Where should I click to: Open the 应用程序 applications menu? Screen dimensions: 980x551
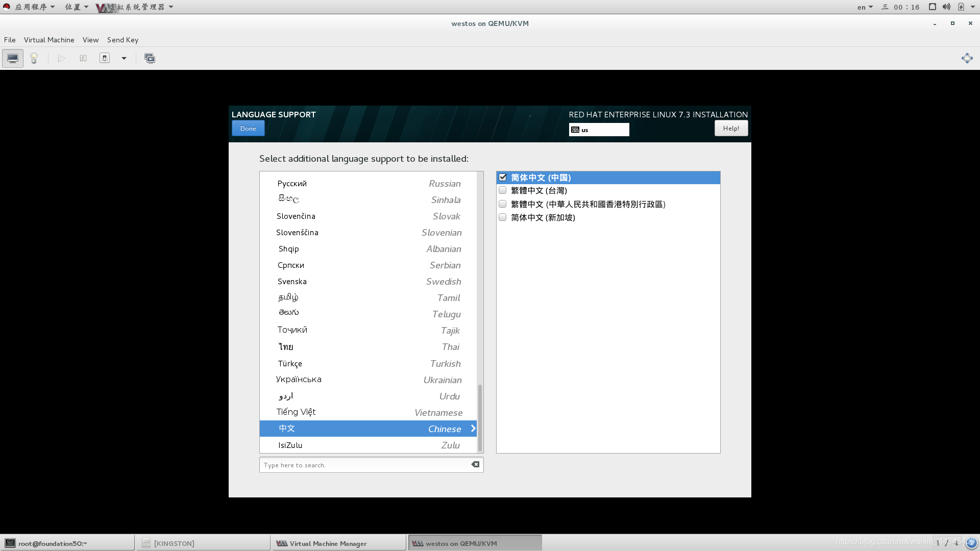pos(34,7)
